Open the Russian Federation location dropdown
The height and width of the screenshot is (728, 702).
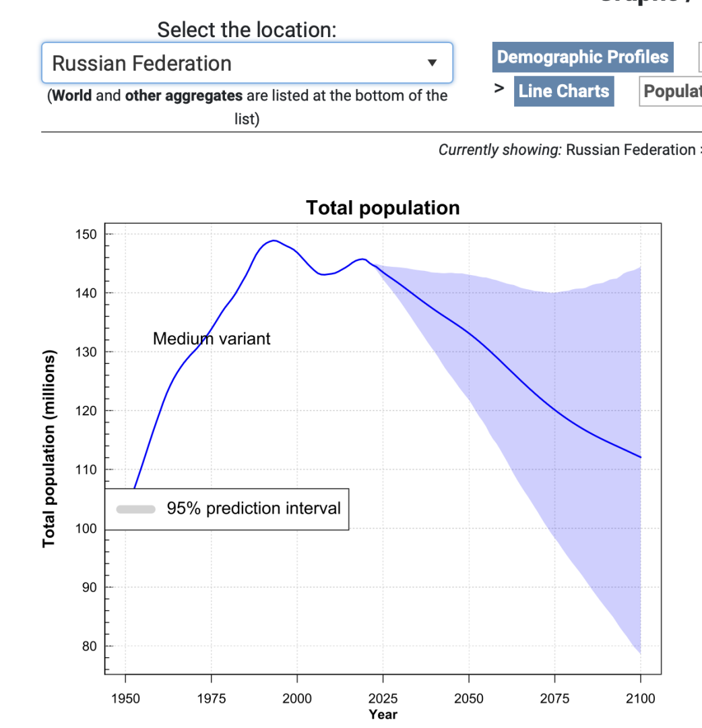click(x=247, y=63)
